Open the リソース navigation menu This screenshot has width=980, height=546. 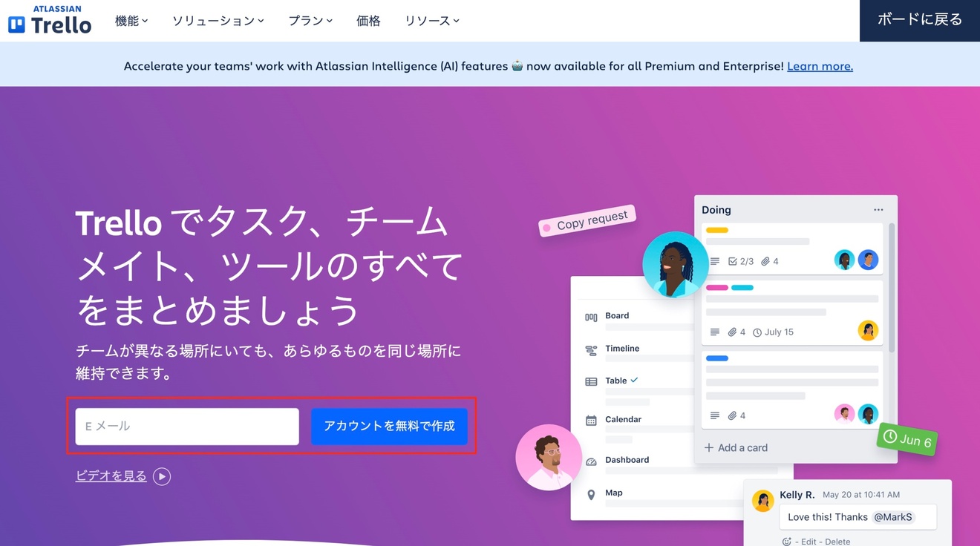tap(432, 21)
